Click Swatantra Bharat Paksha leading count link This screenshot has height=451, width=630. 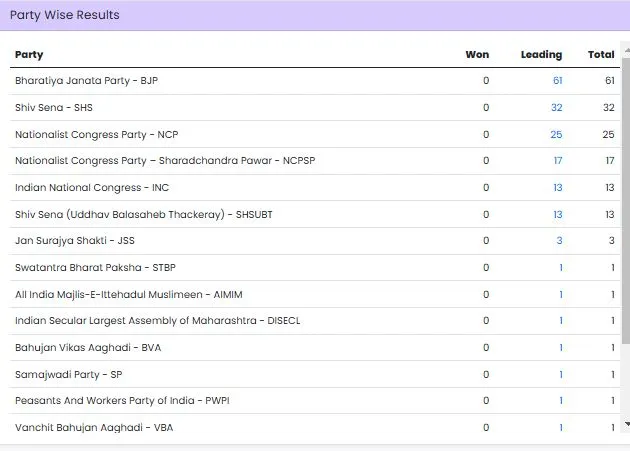pyautogui.click(x=560, y=267)
